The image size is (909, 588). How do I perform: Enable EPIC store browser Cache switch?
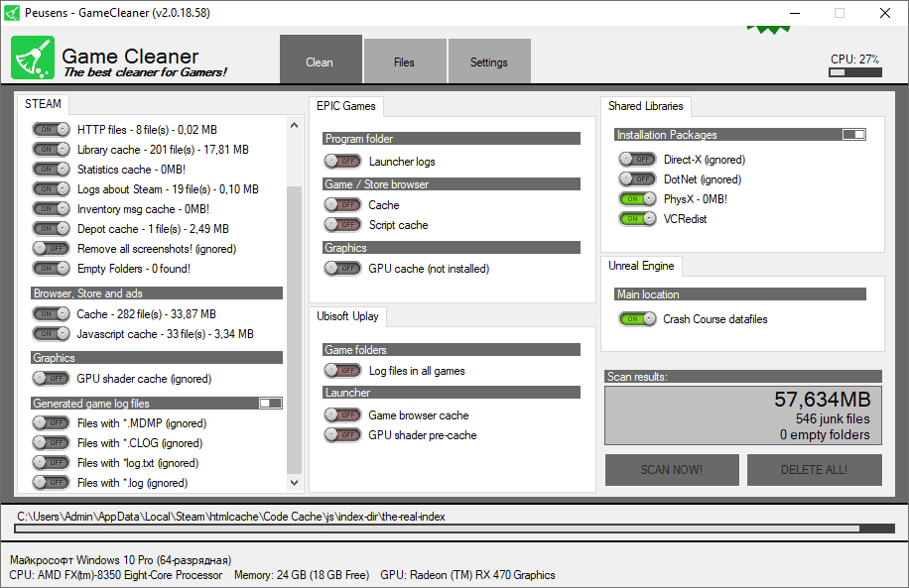point(342,204)
